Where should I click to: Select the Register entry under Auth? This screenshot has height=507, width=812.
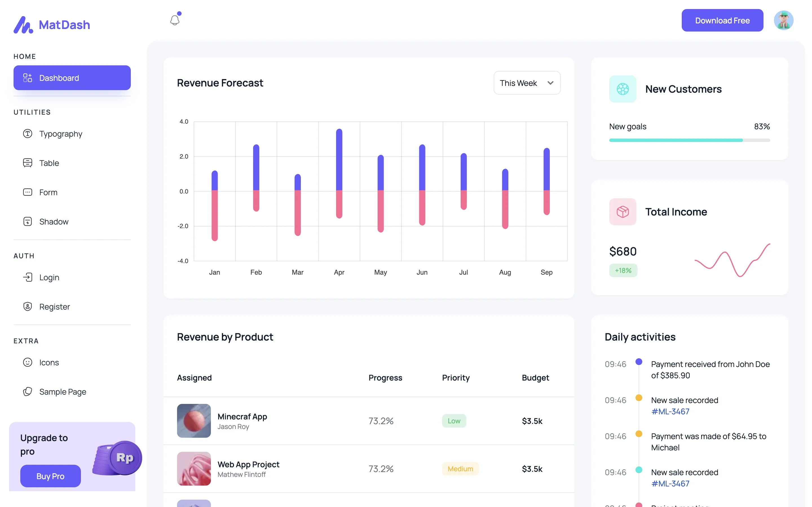[x=28, y=306]
